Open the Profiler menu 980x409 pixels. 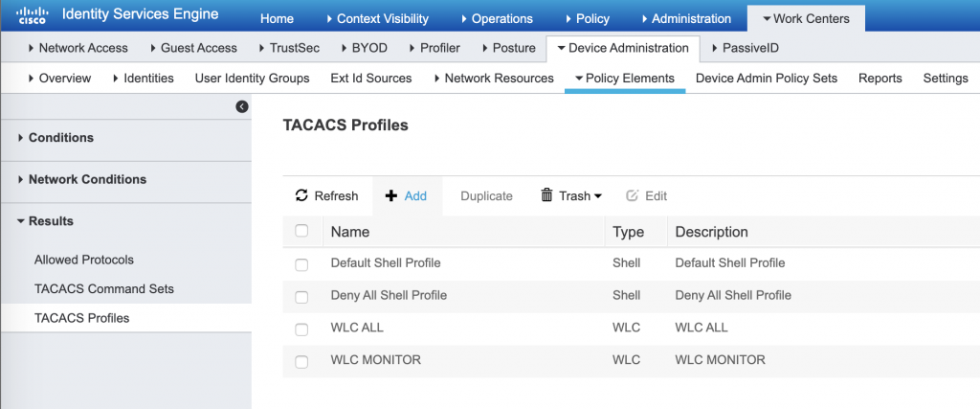point(434,48)
